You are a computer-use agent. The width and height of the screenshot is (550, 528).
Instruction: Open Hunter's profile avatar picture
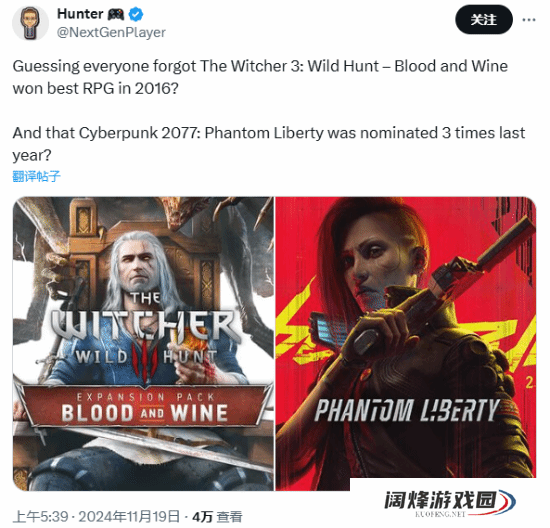point(30,23)
